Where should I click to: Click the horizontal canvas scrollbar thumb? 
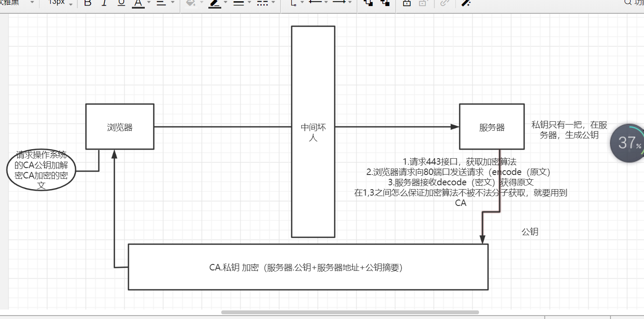pos(350,313)
